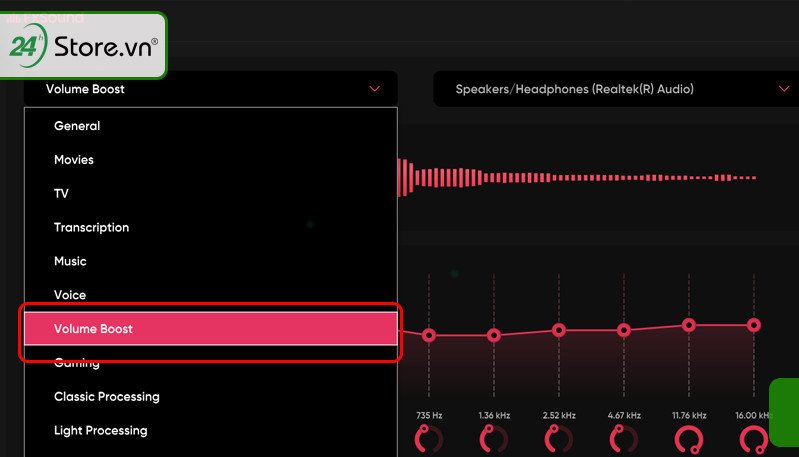Image resolution: width=799 pixels, height=457 pixels.
Task: Click the 735 Hz equalizer band point
Action: [x=429, y=335]
